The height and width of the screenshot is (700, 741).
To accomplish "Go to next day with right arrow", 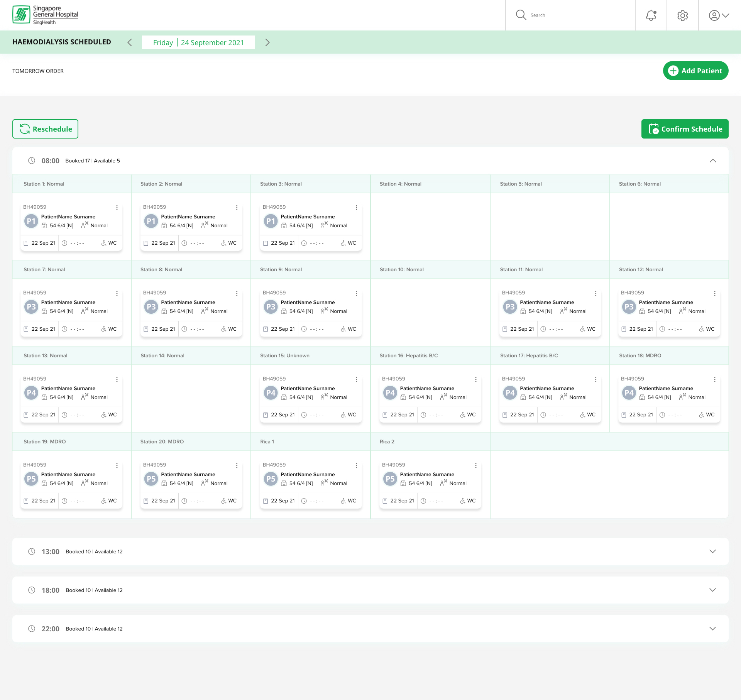I will click(x=267, y=42).
